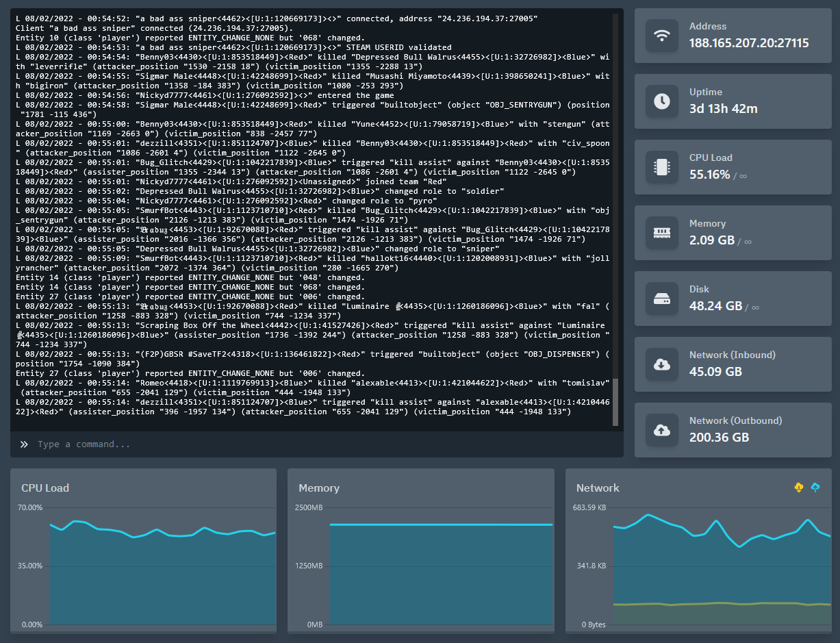Click the "leverrifle" kill log line
The width and height of the screenshot is (840, 643).
(x=313, y=62)
